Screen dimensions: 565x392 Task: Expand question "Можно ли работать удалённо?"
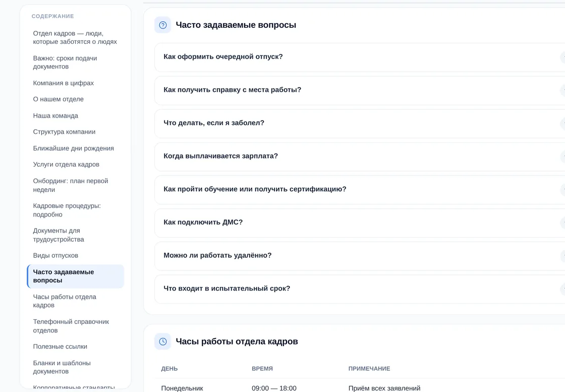pyautogui.click(x=360, y=256)
